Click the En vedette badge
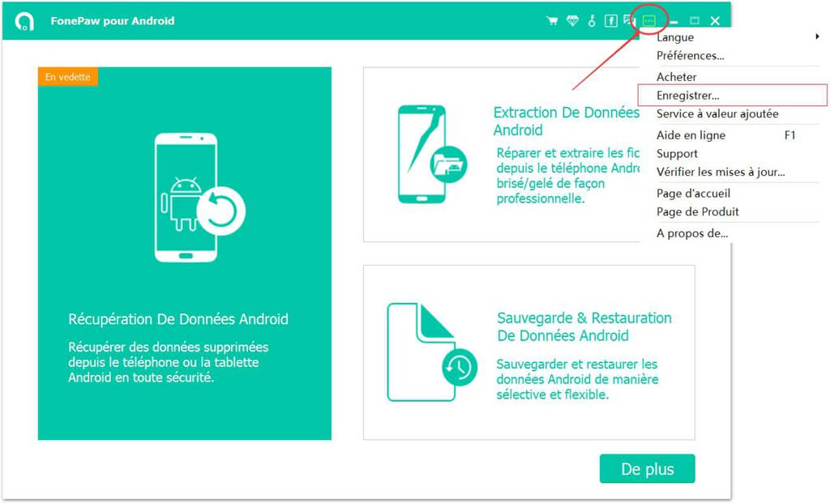This screenshot has height=504, width=830. [x=68, y=77]
